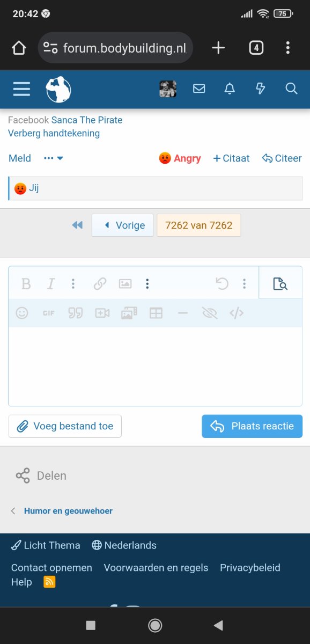Insert an image into the reply
This screenshot has width=310, height=644.
click(x=125, y=283)
